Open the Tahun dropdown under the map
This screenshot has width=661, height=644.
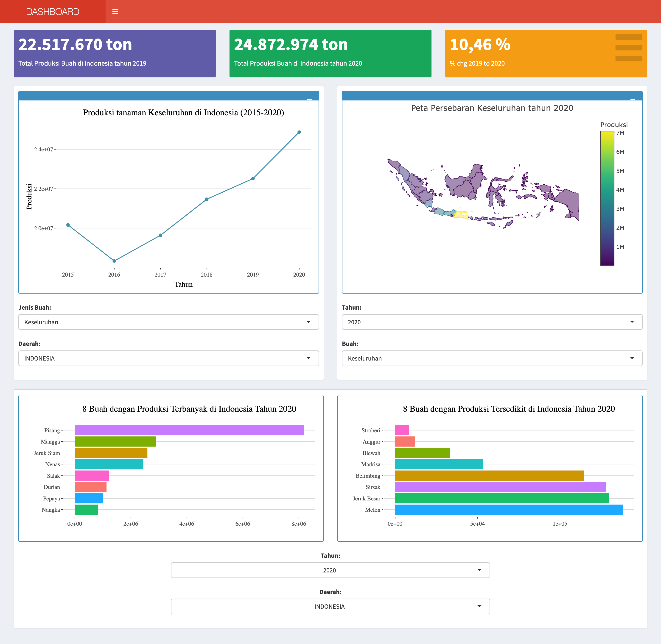tap(492, 322)
